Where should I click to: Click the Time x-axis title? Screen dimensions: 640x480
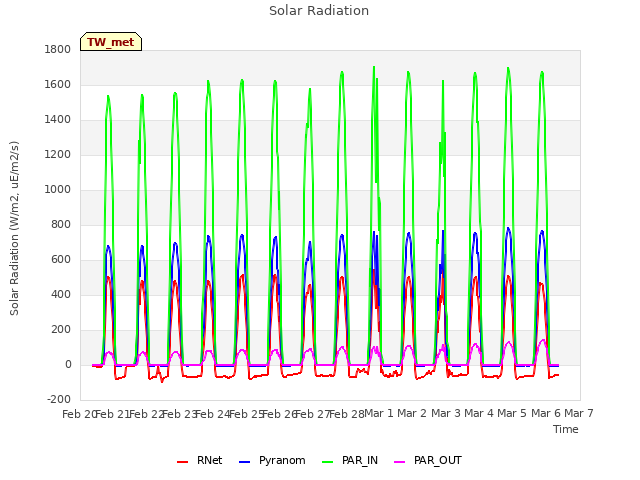click(x=566, y=429)
